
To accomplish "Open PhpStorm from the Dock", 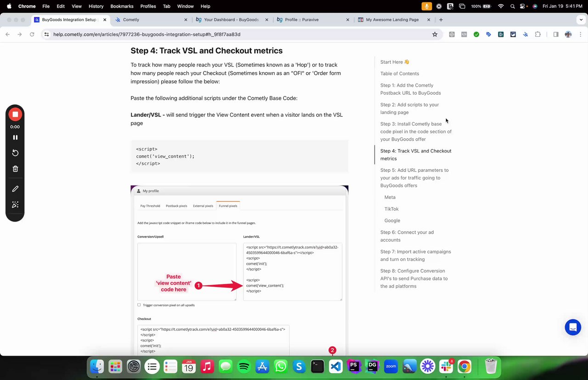I will point(354,366).
